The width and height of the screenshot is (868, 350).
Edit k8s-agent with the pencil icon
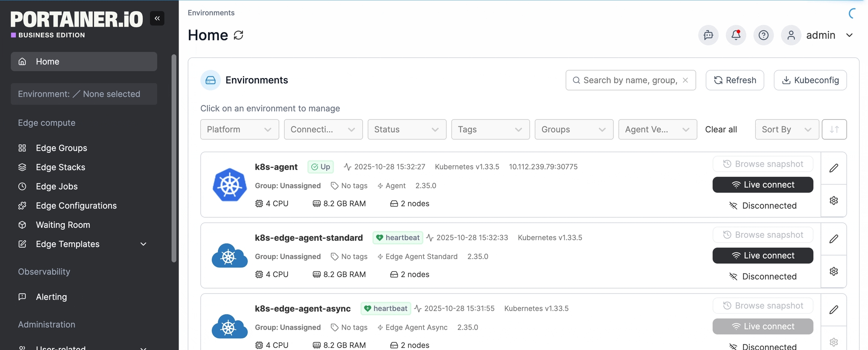click(834, 168)
